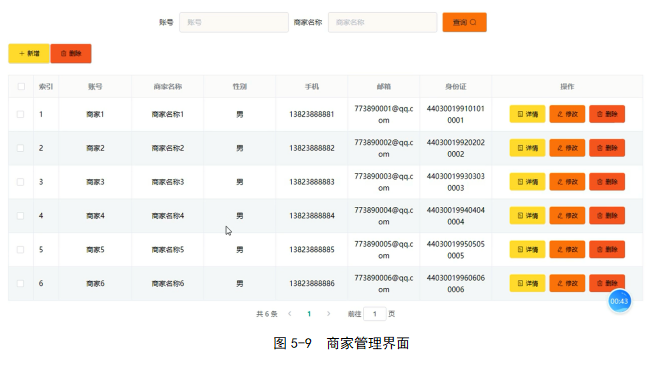Go to previous page with left chevron
Image resolution: width=646 pixels, height=367 pixels.
click(x=290, y=314)
